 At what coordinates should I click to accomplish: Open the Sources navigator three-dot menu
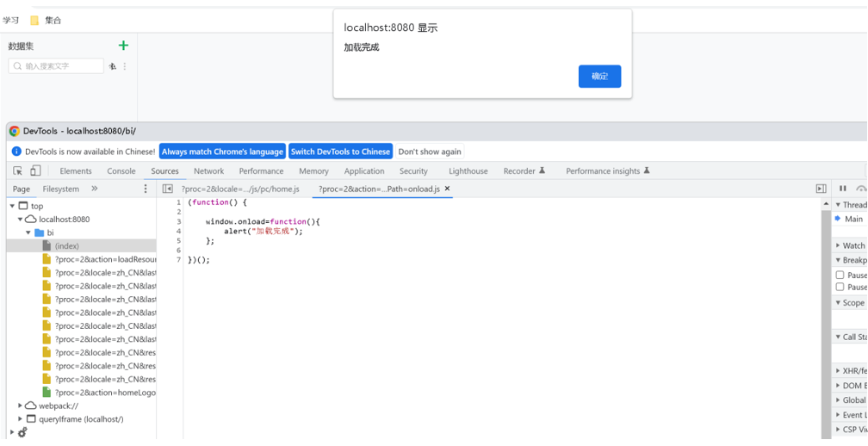point(146,189)
